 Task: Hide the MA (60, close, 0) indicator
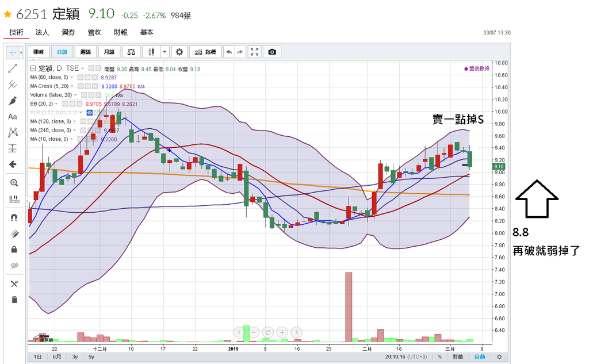81,78
